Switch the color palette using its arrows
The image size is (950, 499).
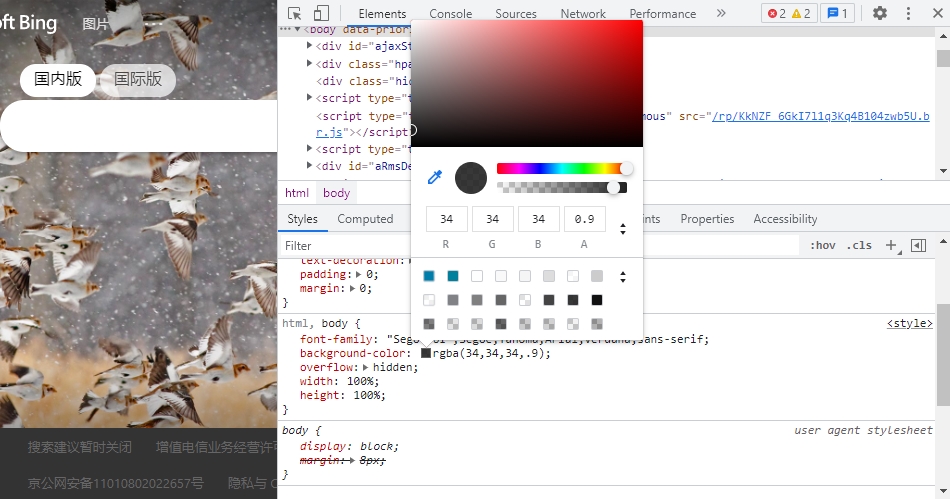click(623, 277)
